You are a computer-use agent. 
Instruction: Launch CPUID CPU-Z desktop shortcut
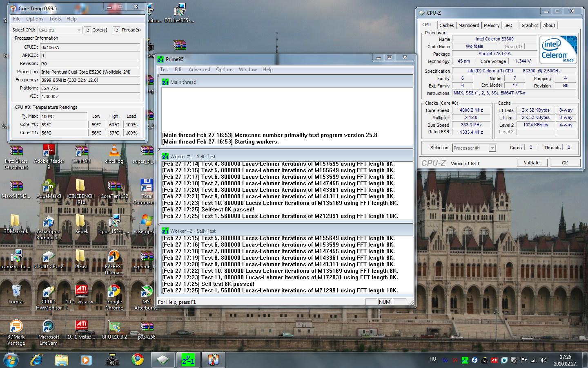tap(49, 260)
